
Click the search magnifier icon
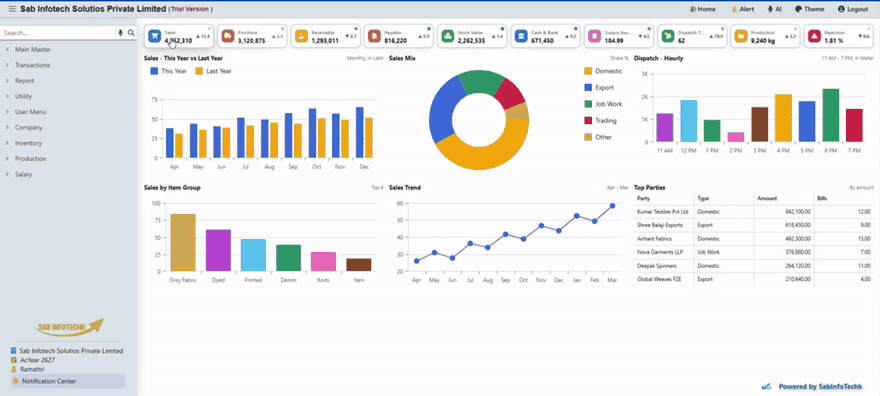pyautogui.click(x=131, y=33)
